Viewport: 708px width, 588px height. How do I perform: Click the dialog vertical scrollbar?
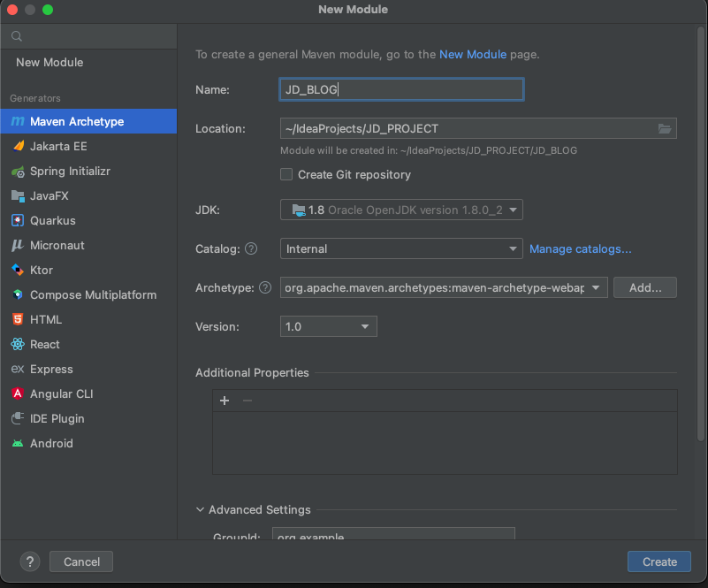[x=700, y=233]
